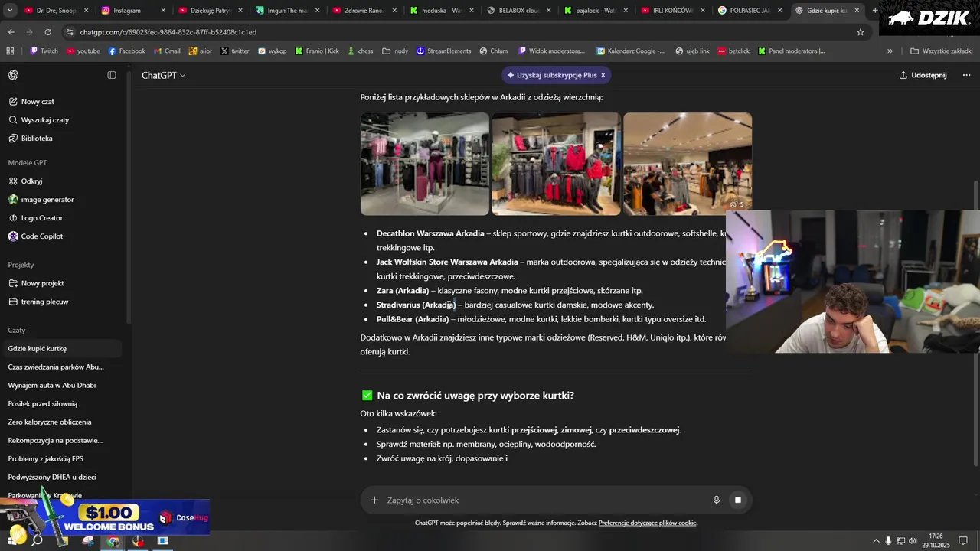Viewport: 980px width, 551px height.
Task: Open chess bookmark
Action: [360, 51]
